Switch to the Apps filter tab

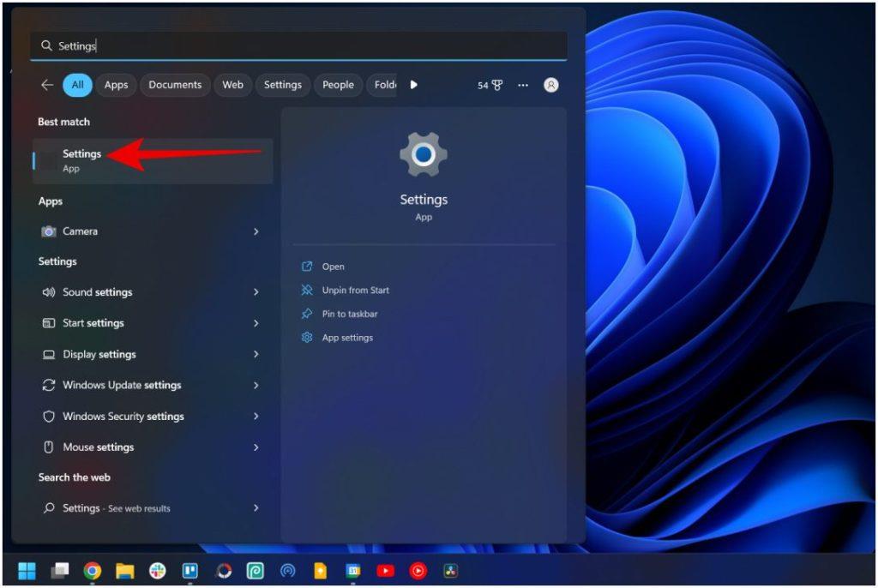coord(116,85)
